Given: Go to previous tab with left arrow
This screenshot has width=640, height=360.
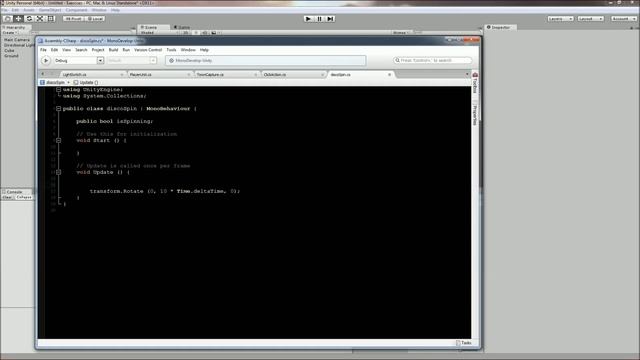Looking at the screenshot, I should [42, 74].
